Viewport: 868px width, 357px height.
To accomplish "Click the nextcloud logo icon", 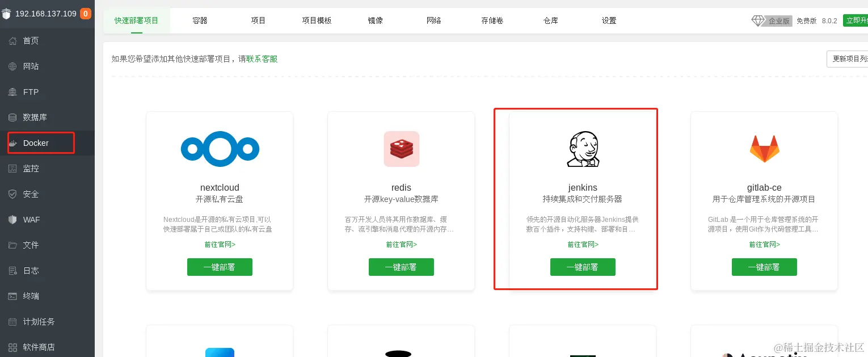I will [x=220, y=149].
